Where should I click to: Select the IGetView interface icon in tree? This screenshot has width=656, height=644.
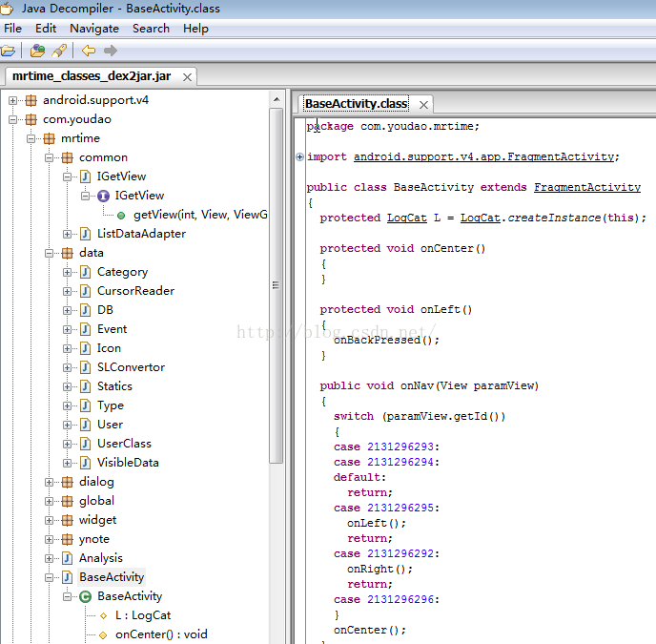pyautogui.click(x=104, y=196)
